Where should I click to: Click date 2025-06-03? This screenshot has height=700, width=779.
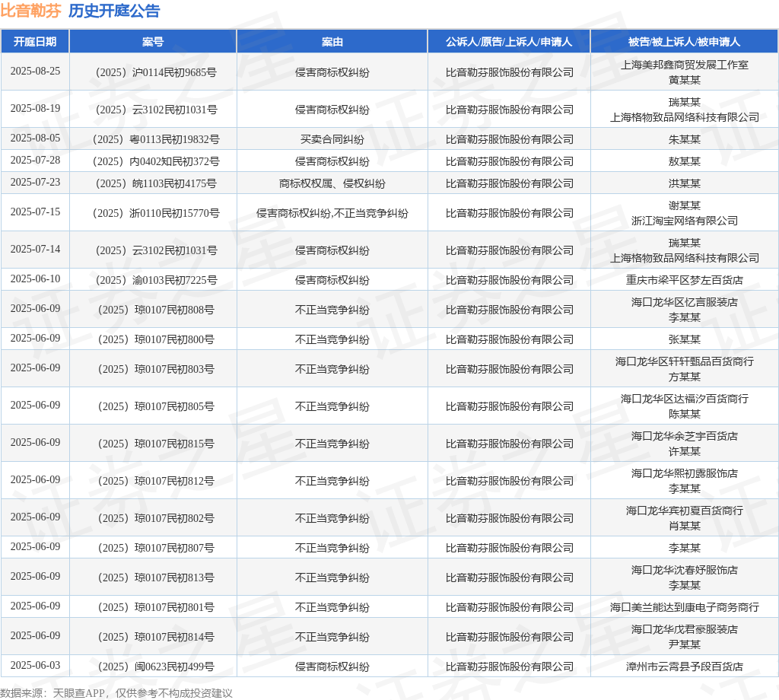35,666
